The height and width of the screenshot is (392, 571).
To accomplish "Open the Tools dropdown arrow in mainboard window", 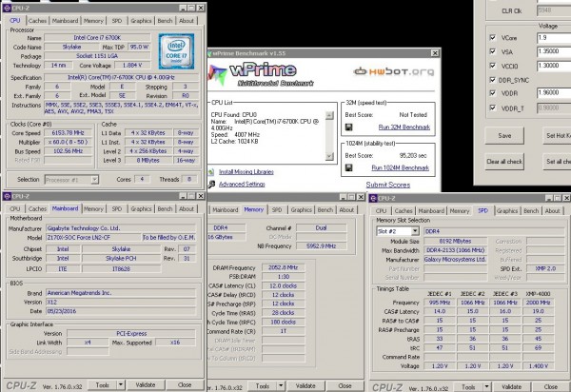I will (122, 383).
